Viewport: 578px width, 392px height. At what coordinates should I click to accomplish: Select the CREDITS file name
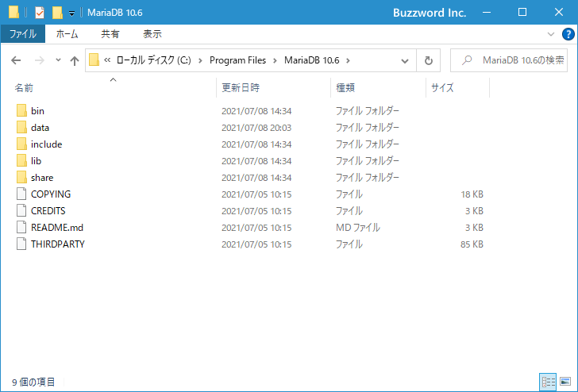pos(48,211)
